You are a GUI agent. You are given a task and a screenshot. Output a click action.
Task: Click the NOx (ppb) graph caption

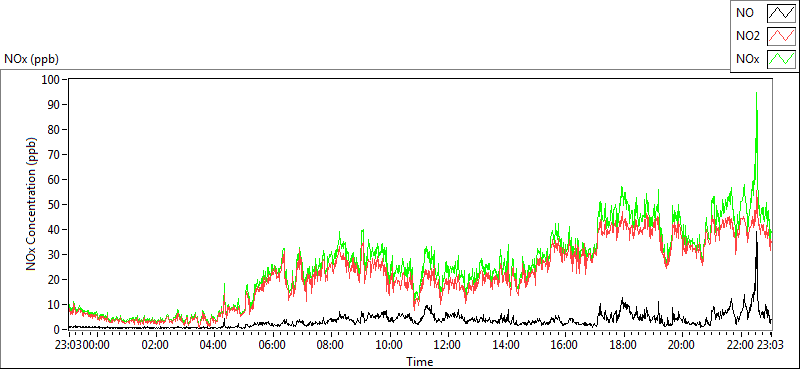(x=31, y=59)
